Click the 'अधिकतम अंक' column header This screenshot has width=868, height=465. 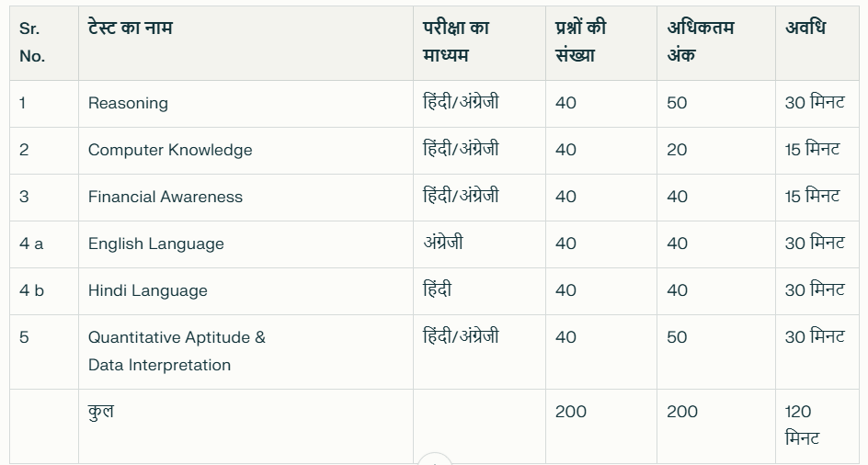(x=701, y=41)
